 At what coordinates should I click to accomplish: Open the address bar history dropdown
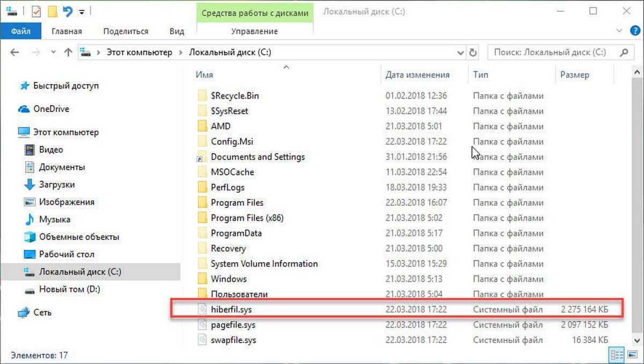(x=460, y=53)
